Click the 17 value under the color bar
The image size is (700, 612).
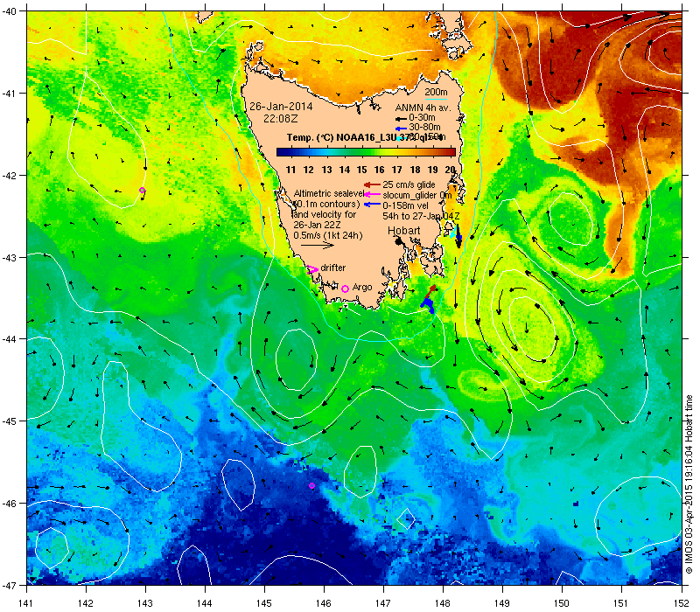click(397, 170)
